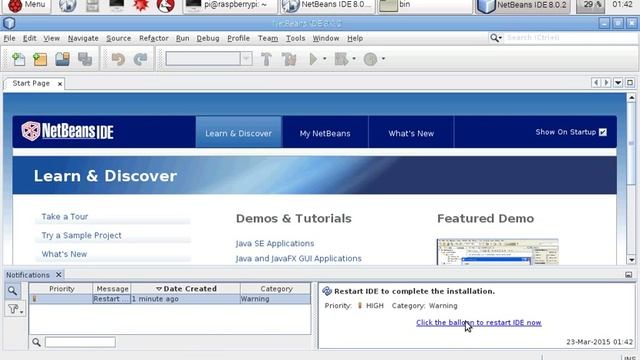
Task: Open the File menu
Action: (9, 38)
